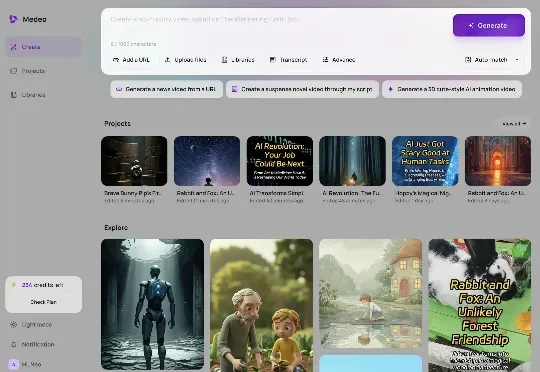Open the AI Revolution project thumbnail

280,161
